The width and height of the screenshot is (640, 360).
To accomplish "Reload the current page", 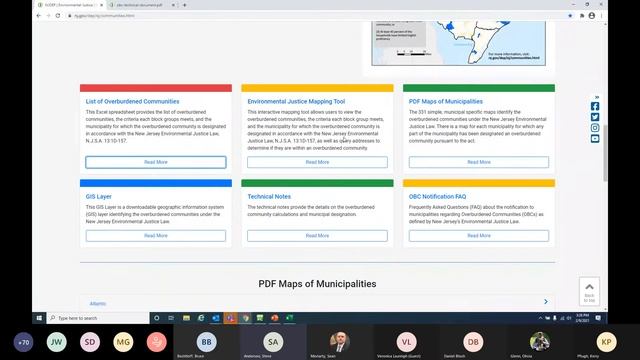I will (x=58, y=16).
